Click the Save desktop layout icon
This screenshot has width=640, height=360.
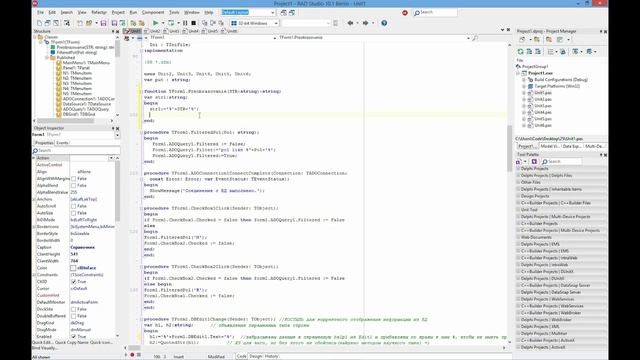click(283, 13)
